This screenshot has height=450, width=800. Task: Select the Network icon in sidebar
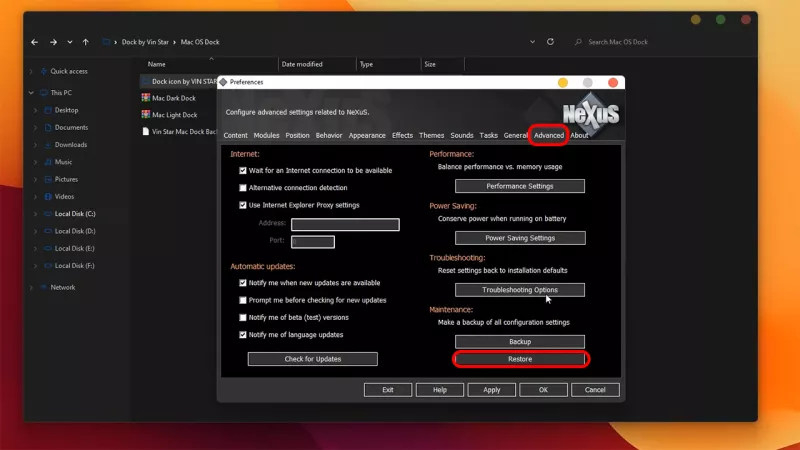pyautogui.click(x=43, y=288)
